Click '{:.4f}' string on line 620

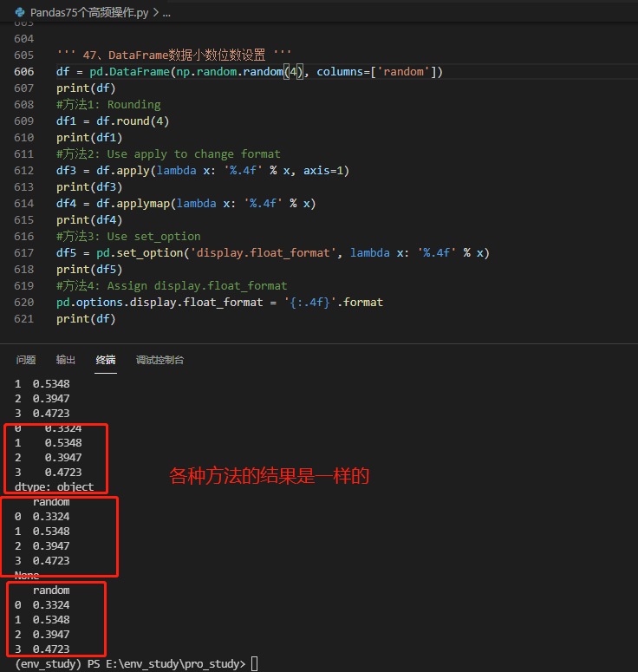click(310, 303)
